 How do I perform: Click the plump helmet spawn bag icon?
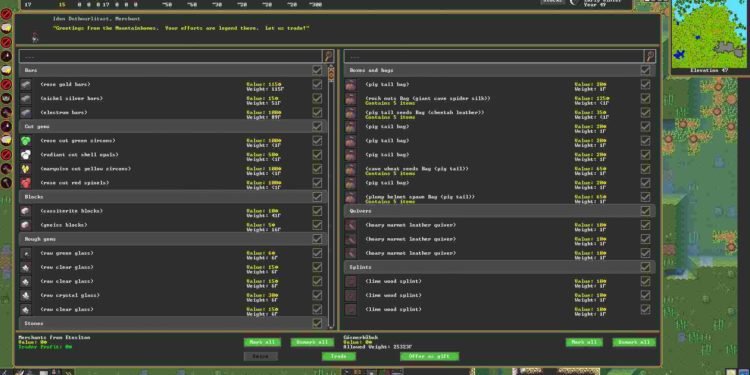[x=351, y=197]
